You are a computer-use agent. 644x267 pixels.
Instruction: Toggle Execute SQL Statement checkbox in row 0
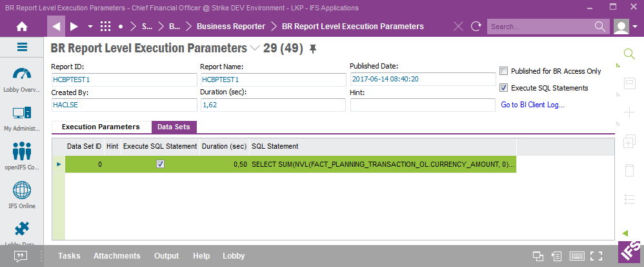(160, 164)
